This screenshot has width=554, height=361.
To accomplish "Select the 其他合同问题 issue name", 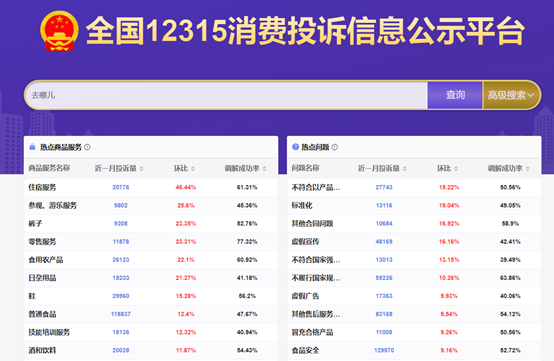I will [x=312, y=223].
